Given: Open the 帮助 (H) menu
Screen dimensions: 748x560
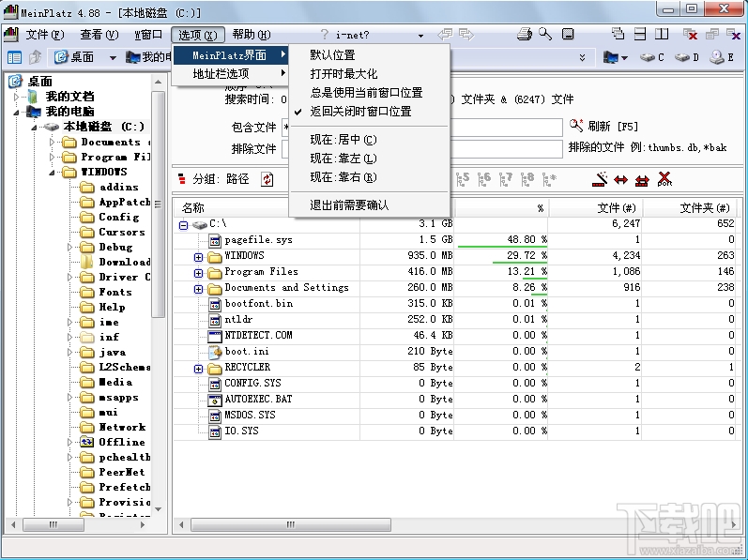Looking at the screenshot, I should pos(252,35).
